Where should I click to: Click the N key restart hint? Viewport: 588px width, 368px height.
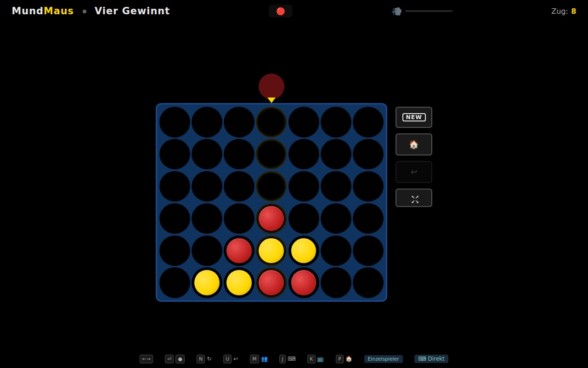[x=201, y=359]
